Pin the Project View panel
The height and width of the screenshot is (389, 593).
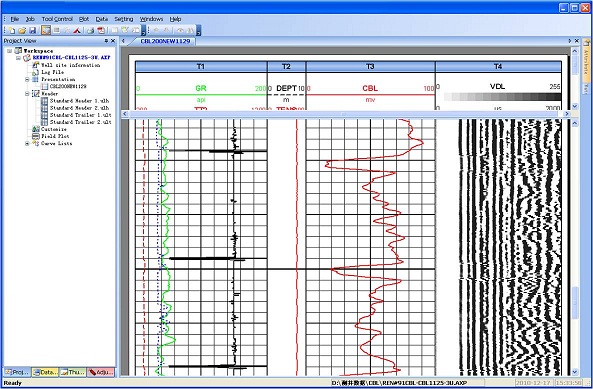pyautogui.click(x=106, y=41)
